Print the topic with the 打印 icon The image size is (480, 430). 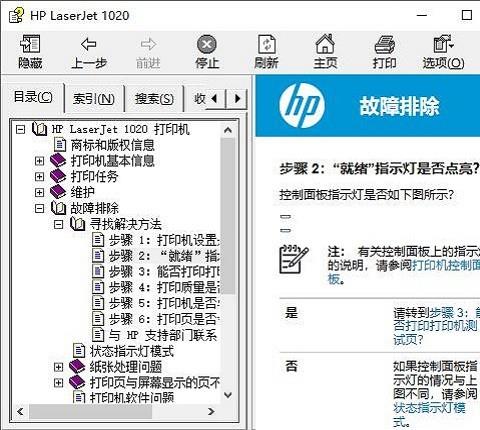click(385, 44)
